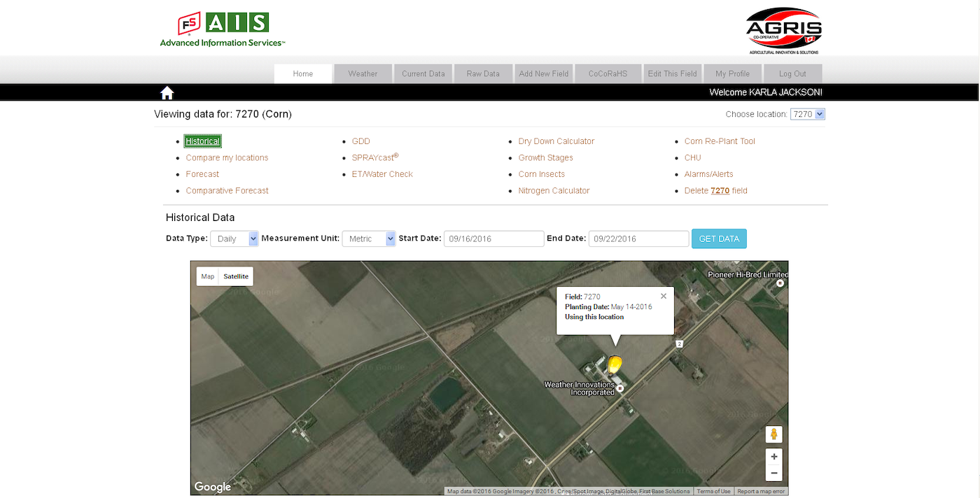
Task: Open the Nitrogen Calculator link
Action: (554, 190)
